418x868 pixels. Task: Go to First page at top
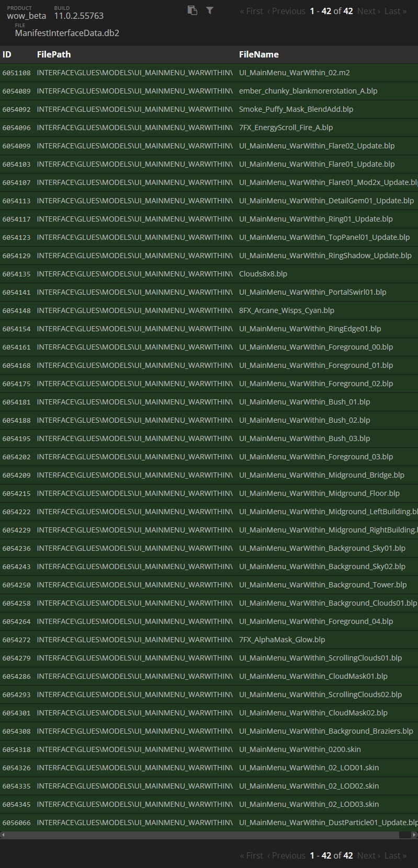(x=252, y=11)
